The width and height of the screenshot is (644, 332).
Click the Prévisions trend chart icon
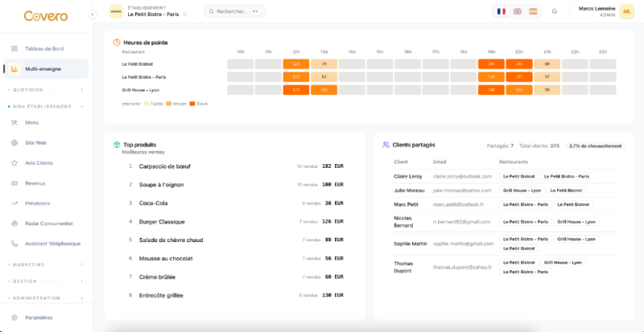(x=14, y=203)
